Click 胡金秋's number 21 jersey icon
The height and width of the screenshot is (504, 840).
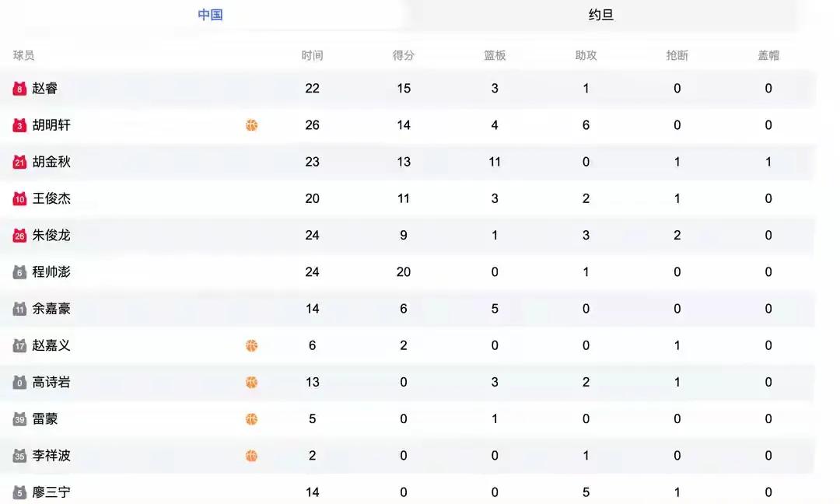[x=19, y=162]
